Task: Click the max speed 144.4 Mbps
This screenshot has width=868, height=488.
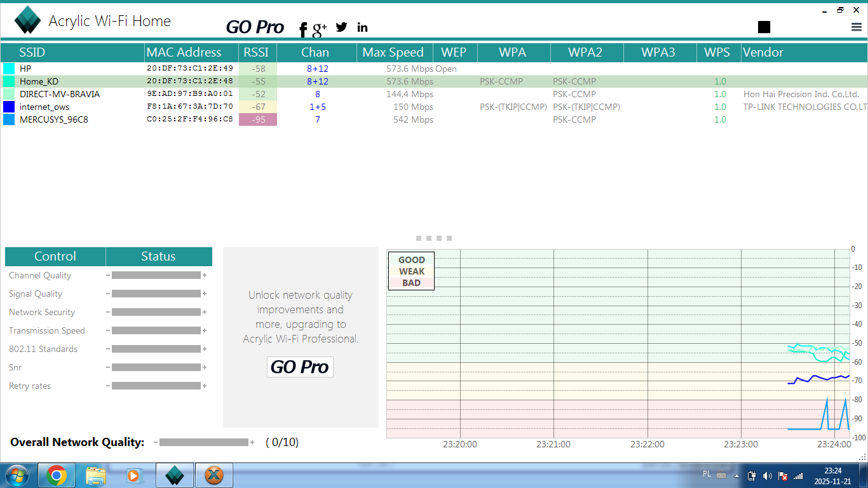Action: click(x=409, y=94)
